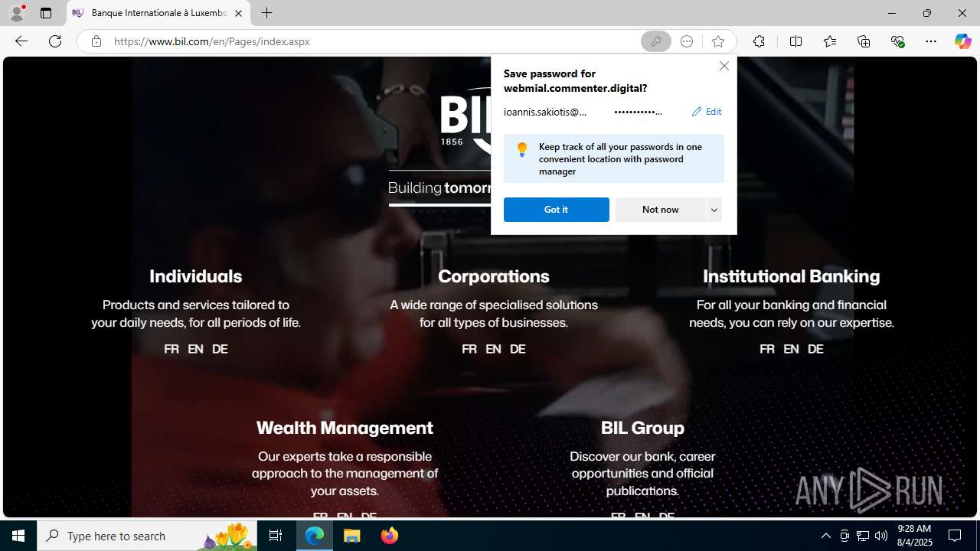Screen dimensions: 980x551
Task: Show hidden system tray icons
Action: click(x=825, y=536)
